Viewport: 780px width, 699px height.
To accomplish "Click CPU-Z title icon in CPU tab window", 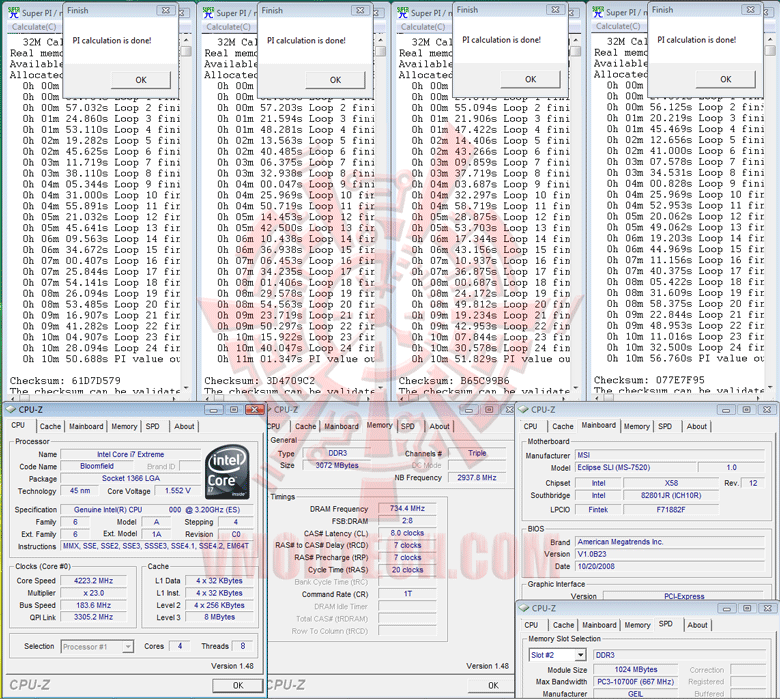I will (10, 409).
